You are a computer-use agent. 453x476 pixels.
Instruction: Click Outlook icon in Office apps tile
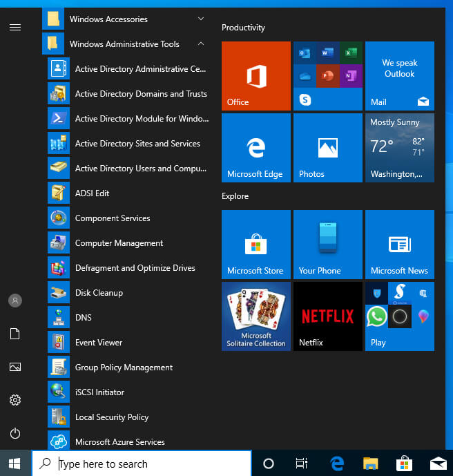click(305, 53)
